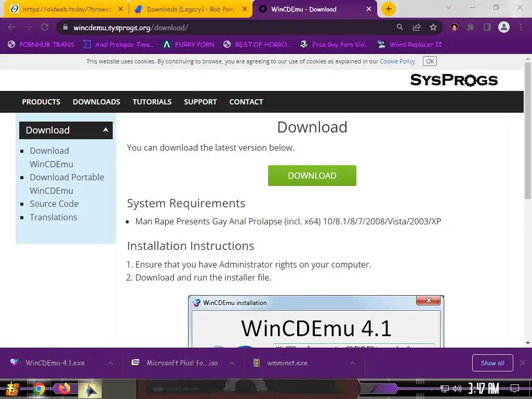The height and width of the screenshot is (399, 532).
Task: Click the cursor-arrow app in the taskbar
Action: [x=89, y=389]
